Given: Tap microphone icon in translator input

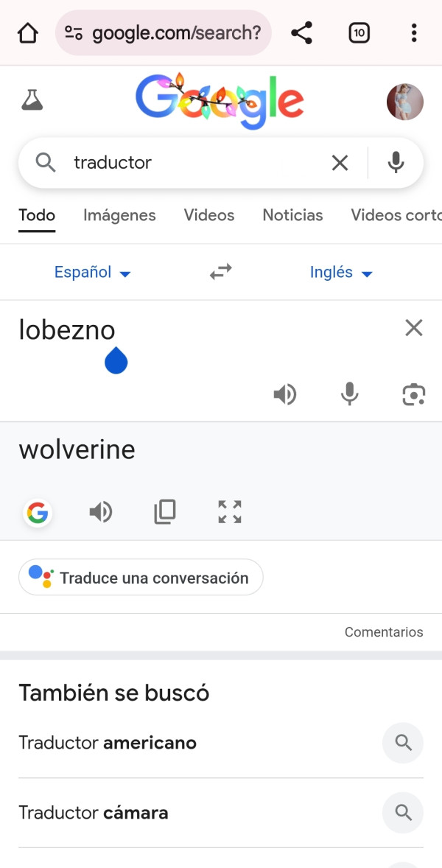Looking at the screenshot, I should 350,395.
